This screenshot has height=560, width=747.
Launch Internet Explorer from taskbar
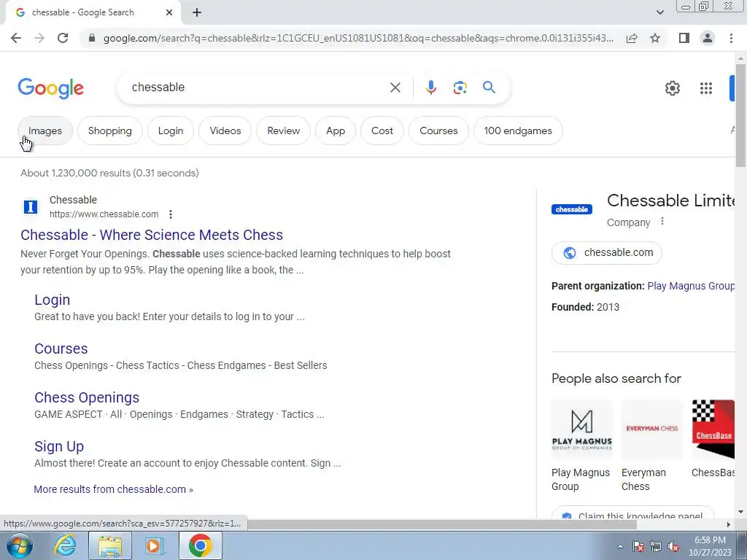tap(65, 545)
